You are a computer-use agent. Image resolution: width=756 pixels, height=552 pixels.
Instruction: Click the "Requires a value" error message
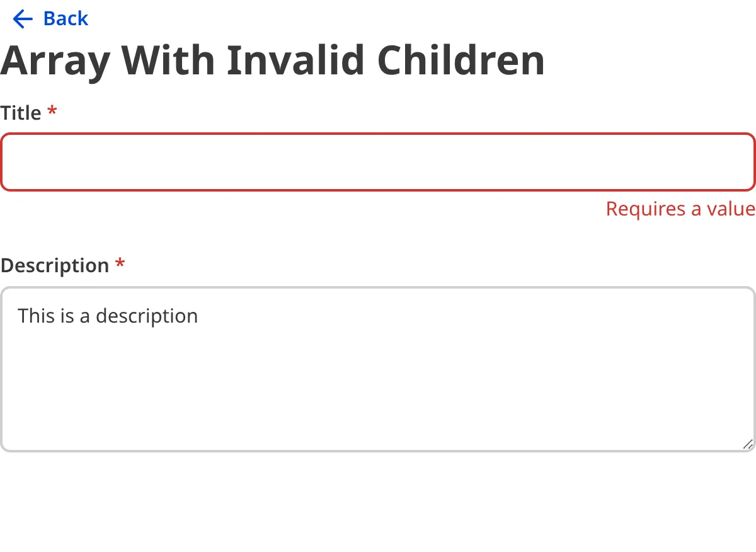(680, 209)
